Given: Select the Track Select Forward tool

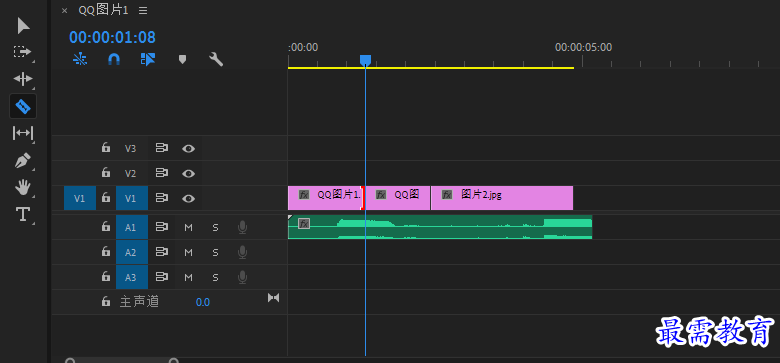Looking at the screenshot, I should point(22,52).
